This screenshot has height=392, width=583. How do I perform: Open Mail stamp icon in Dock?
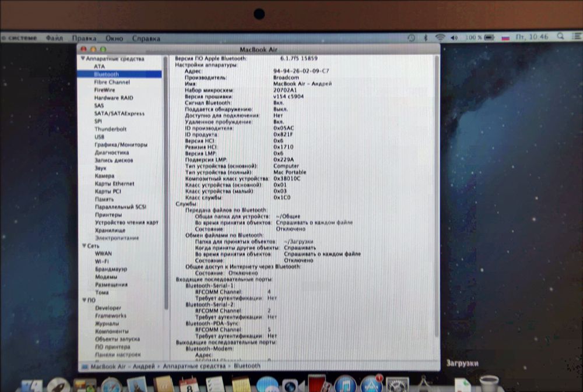pos(137,384)
